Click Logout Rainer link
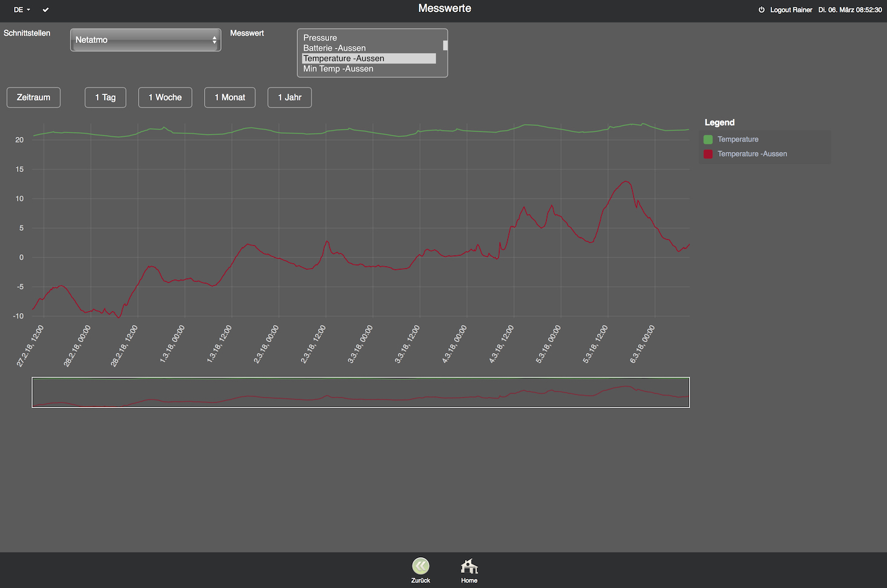Screen dimensions: 887x588 [x=791, y=10]
